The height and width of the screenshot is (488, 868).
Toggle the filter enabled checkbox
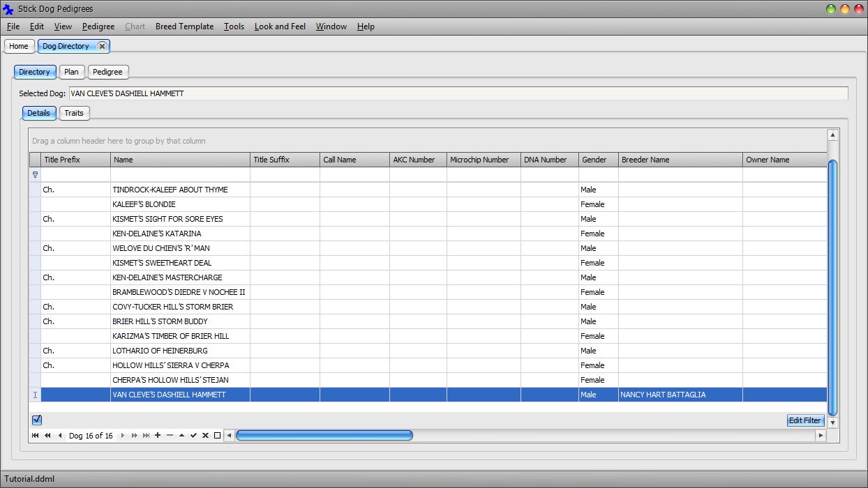click(37, 420)
